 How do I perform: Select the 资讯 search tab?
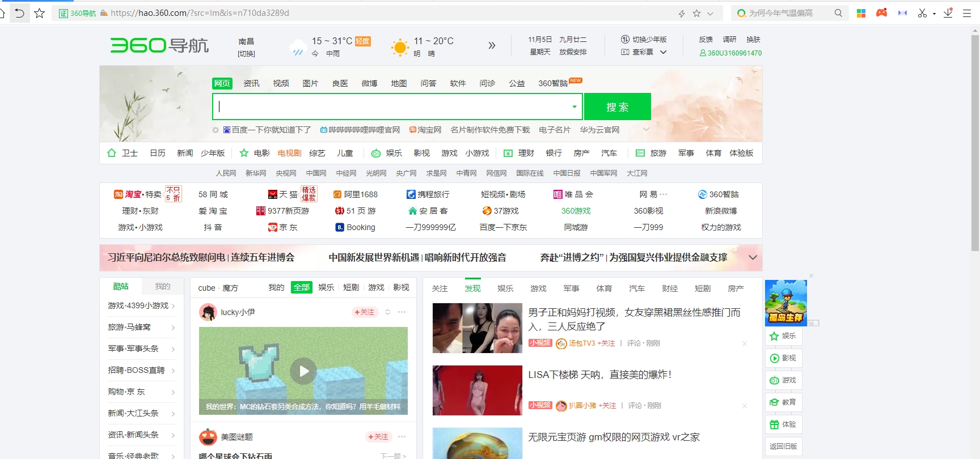coord(251,83)
